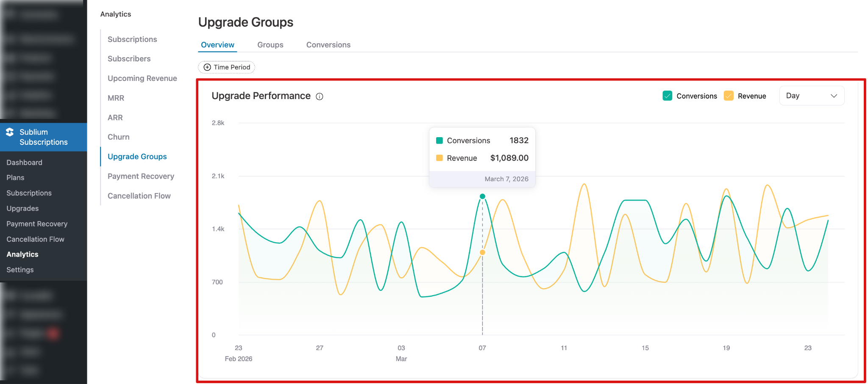Open the Conversions tab under Upgrade Groups
Image resolution: width=868 pixels, height=384 pixels.
click(x=328, y=44)
